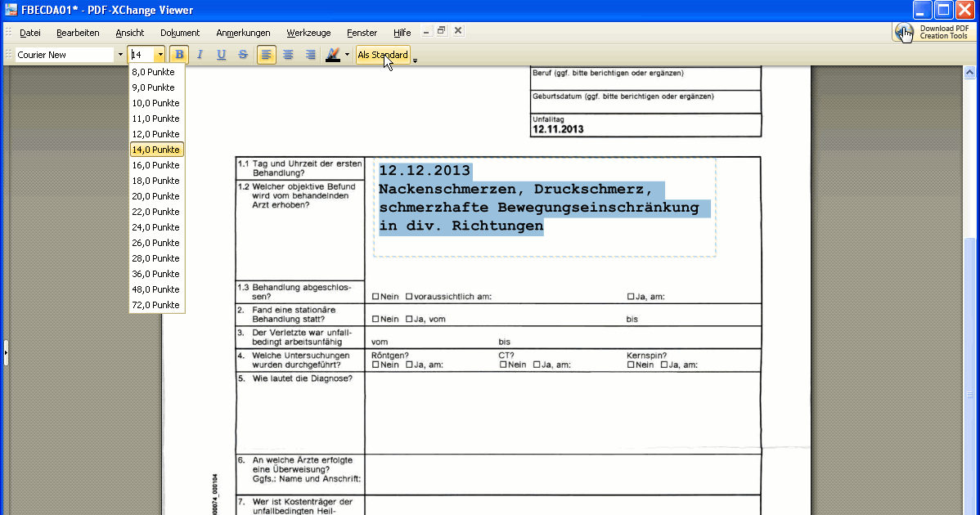Image resolution: width=980 pixels, height=515 pixels.
Task: Pick 36,0 Punkte font size
Action: tap(156, 274)
